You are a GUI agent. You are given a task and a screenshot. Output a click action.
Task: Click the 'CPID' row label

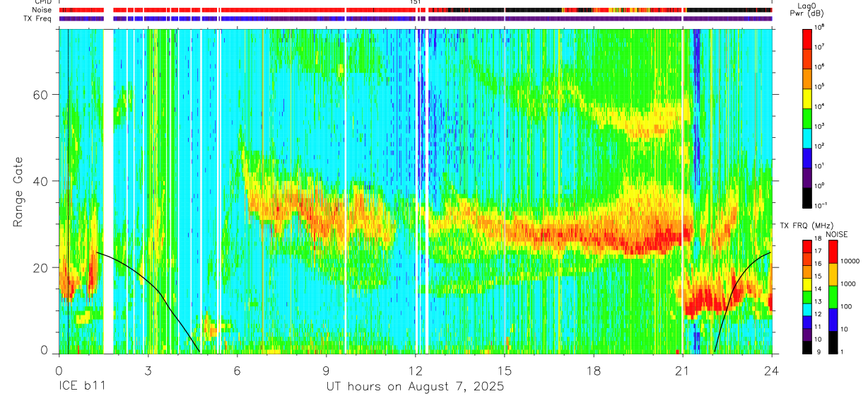(43, 2)
